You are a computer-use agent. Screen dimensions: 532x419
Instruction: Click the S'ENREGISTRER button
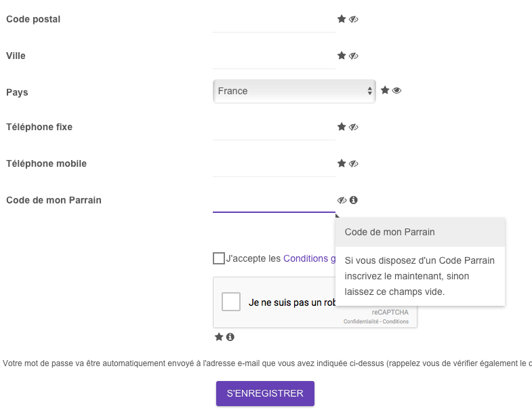click(265, 393)
